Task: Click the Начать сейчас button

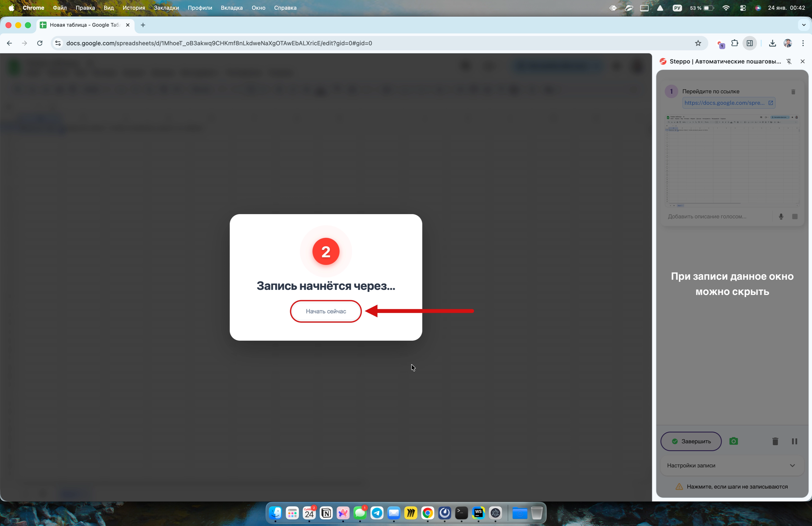Action: (325, 311)
